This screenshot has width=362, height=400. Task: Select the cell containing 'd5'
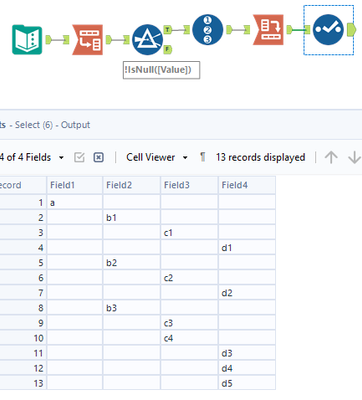pos(247,383)
